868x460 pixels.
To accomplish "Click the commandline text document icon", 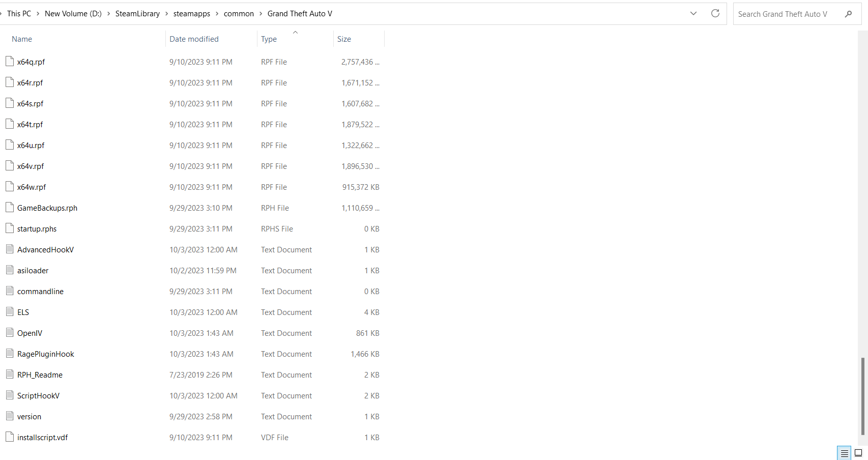I will click(10, 291).
